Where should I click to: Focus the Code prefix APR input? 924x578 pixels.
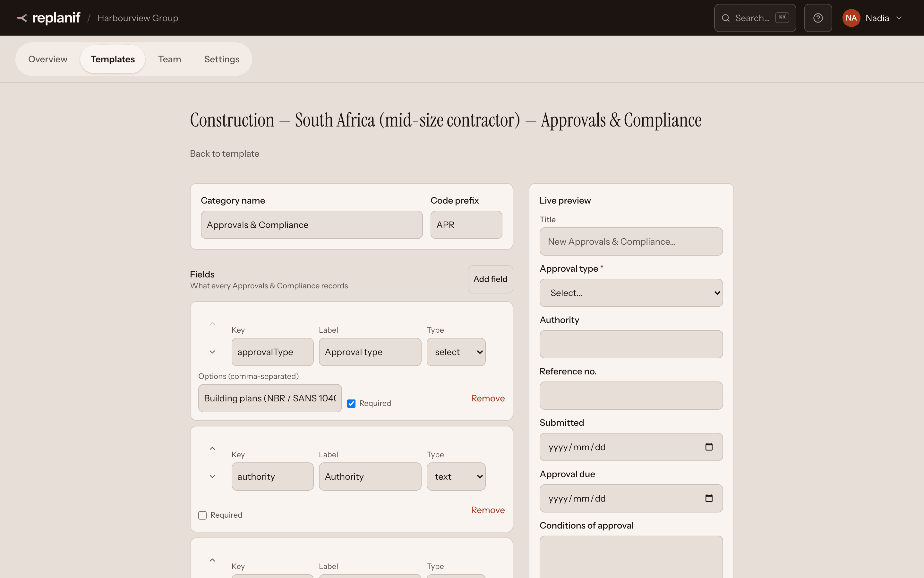click(x=466, y=225)
